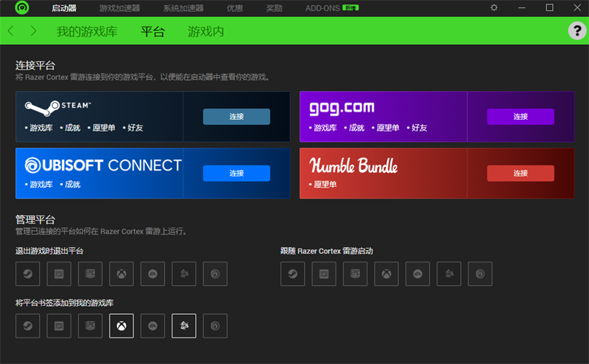Click 连接 button on Ubisoft Connect card
The image size is (589, 364).
pos(236,174)
